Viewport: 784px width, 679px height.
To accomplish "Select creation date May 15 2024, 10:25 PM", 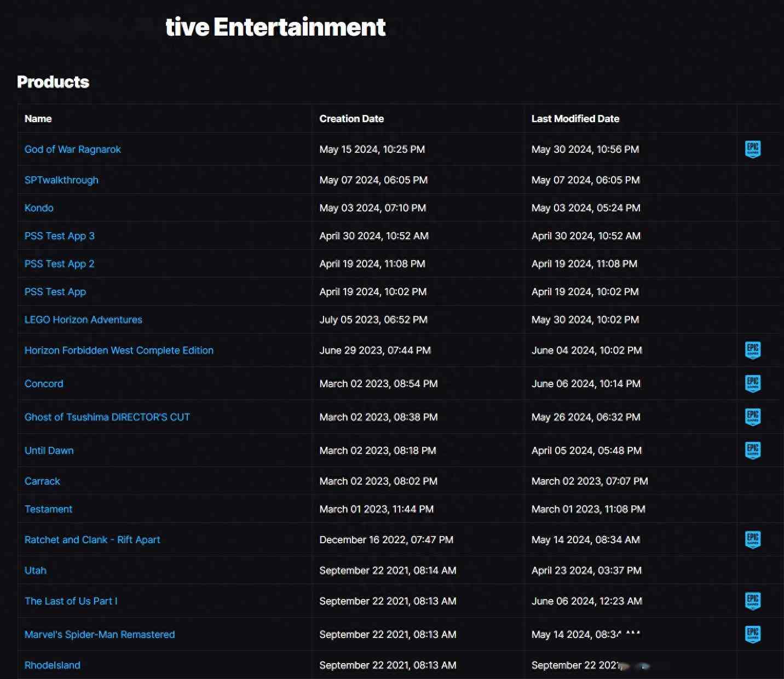I will tap(372, 149).
